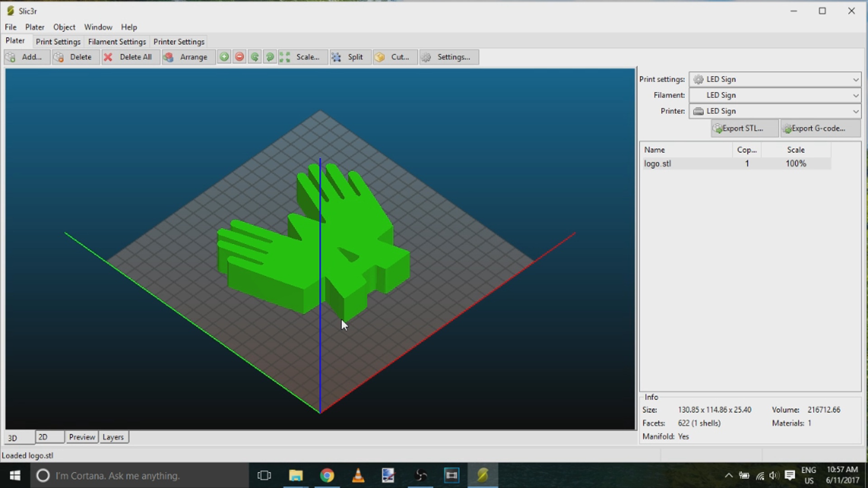Click the Arrange toolbar button
868x488 pixels.
tap(188, 57)
